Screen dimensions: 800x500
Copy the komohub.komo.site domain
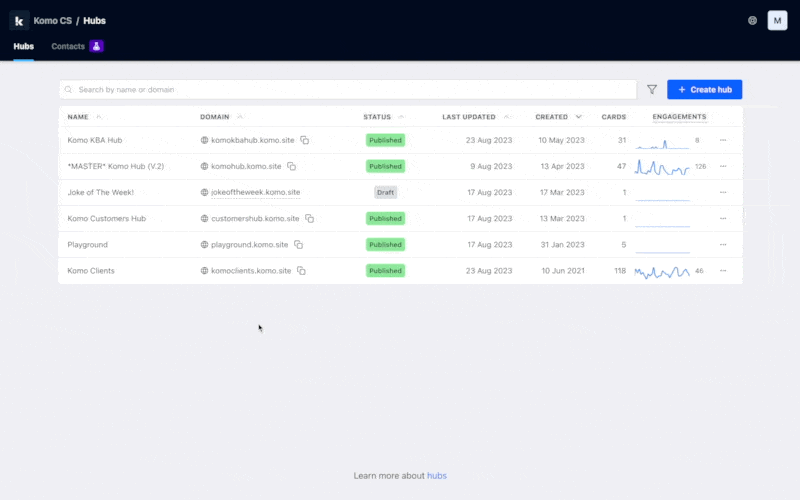tap(292, 167)
